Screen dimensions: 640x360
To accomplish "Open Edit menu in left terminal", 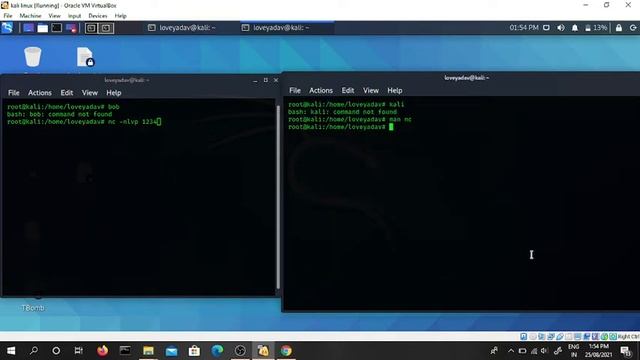I will click(67, 93).
